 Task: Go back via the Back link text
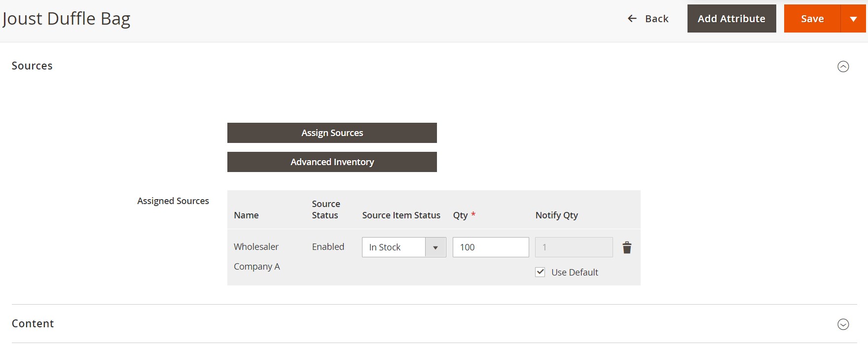click(656, 19)
